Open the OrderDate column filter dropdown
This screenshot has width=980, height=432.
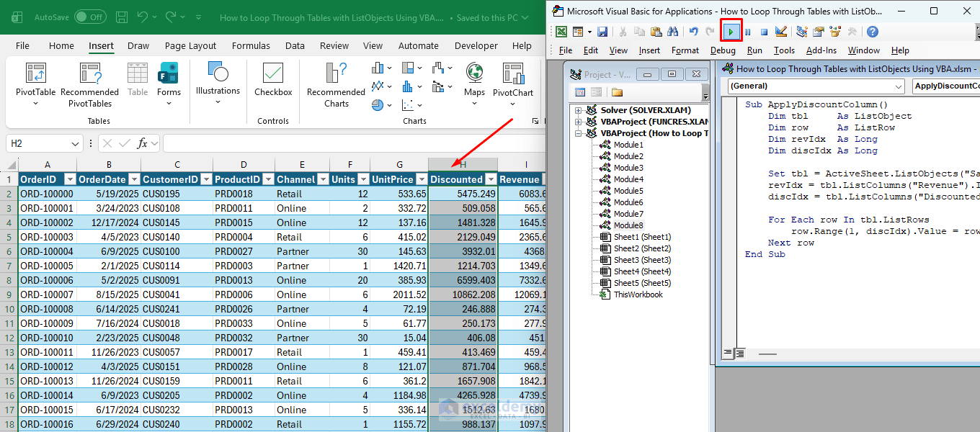tap(134, 179)
